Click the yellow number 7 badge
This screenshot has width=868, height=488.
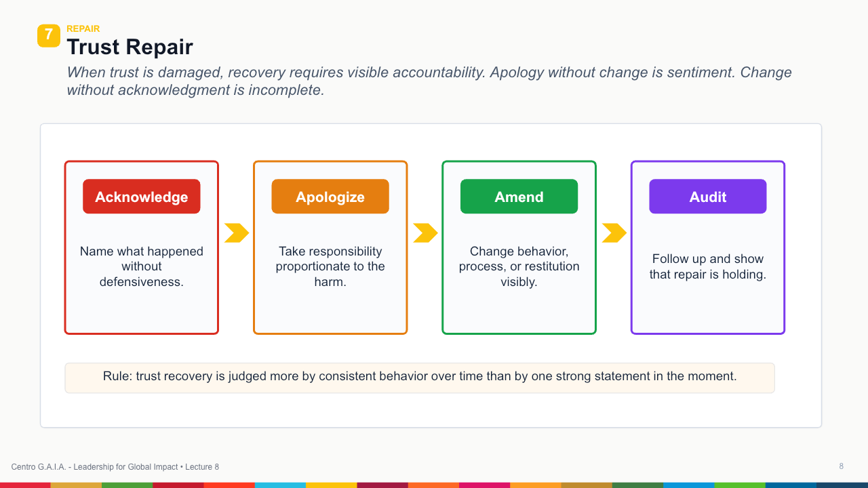pos(49,36)
